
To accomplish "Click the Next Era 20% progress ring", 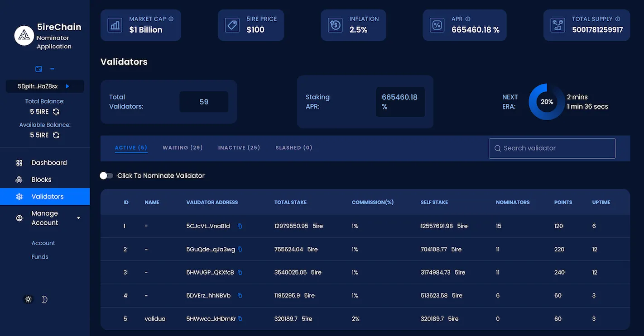I will [x=547, y=102].
